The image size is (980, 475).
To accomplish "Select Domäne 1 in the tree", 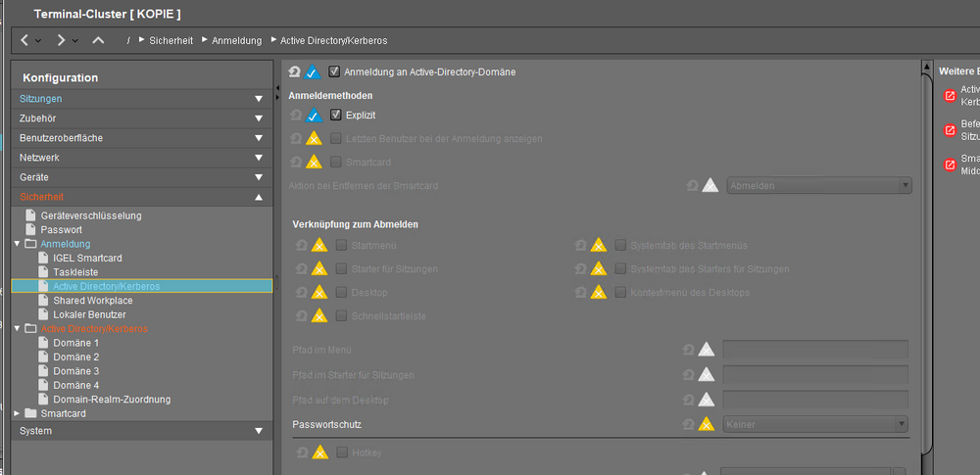I will tap(75, 344).
